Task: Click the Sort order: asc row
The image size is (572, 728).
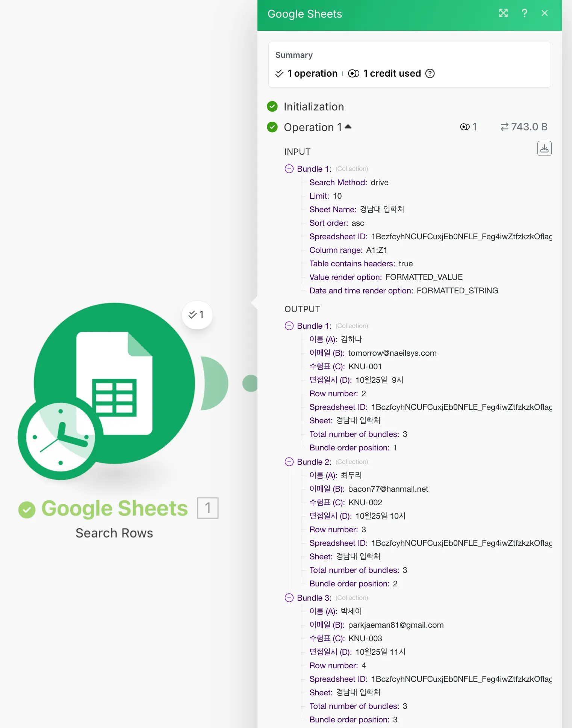Action: click(x=337, y=223)
